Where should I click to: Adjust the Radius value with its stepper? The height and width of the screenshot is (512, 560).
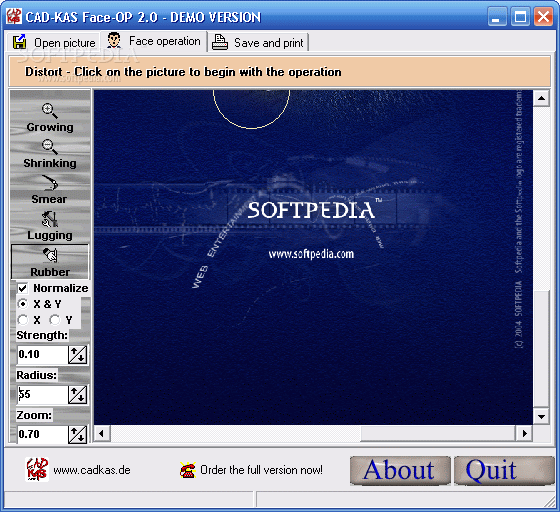(x=78, y=395)
